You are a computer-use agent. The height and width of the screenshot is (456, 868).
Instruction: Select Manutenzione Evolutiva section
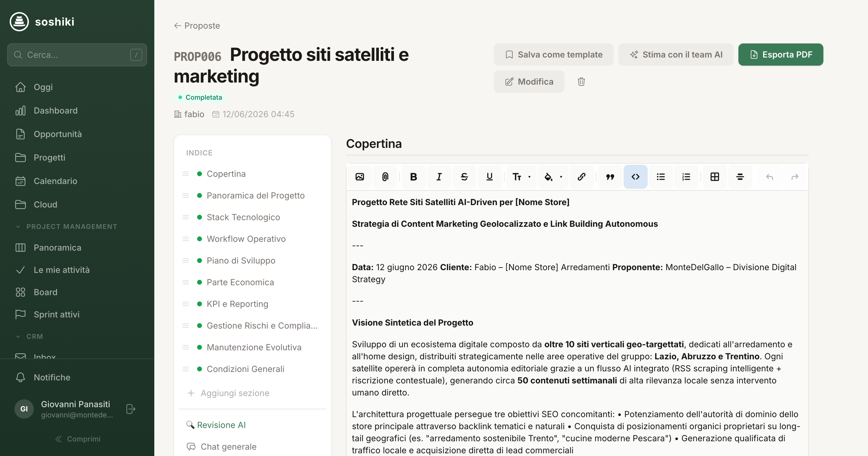254,347
